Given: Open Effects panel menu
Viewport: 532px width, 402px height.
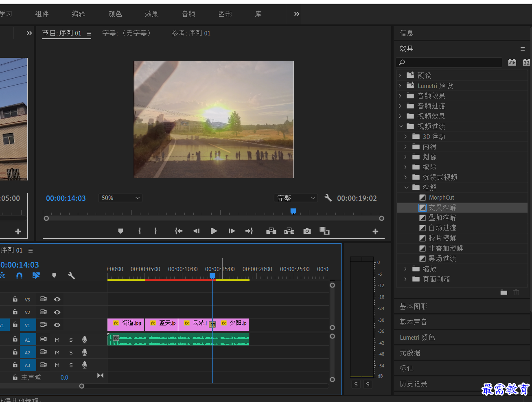Looking at the screenshot, I should (523, 49).
